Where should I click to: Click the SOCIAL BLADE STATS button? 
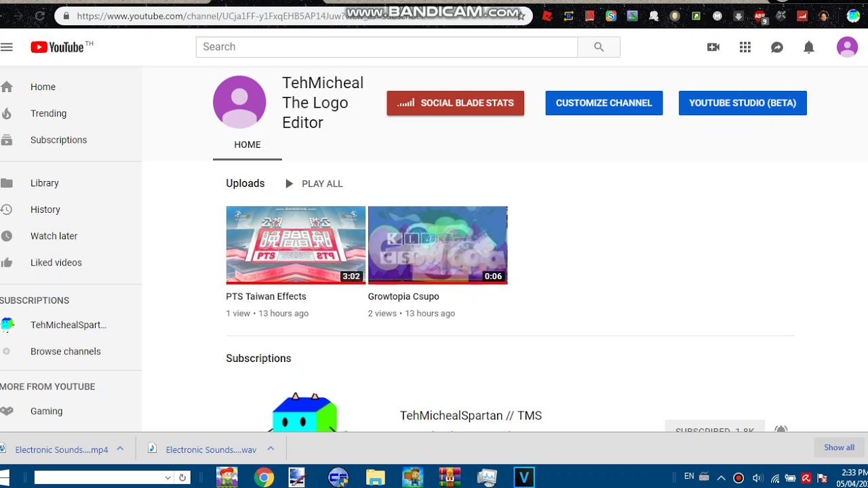pos(456,103)
